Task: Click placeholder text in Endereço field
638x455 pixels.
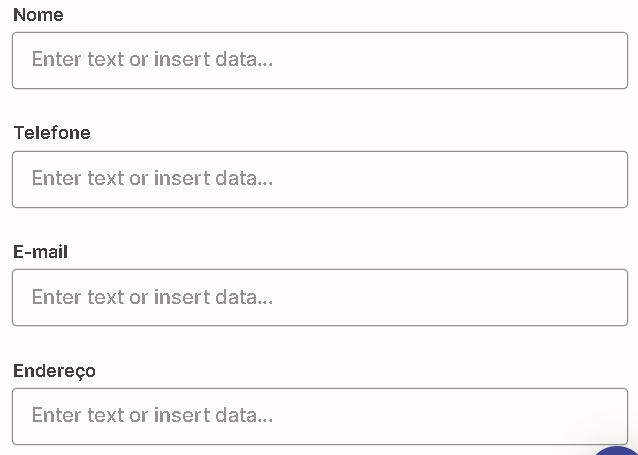Action: coord(152,416)
